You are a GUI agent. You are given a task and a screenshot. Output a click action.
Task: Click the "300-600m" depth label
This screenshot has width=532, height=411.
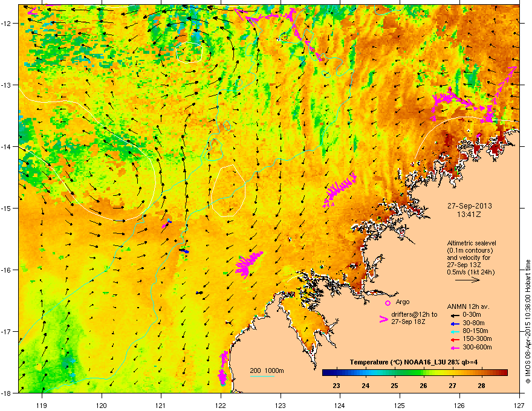click(x=477, y=348)
